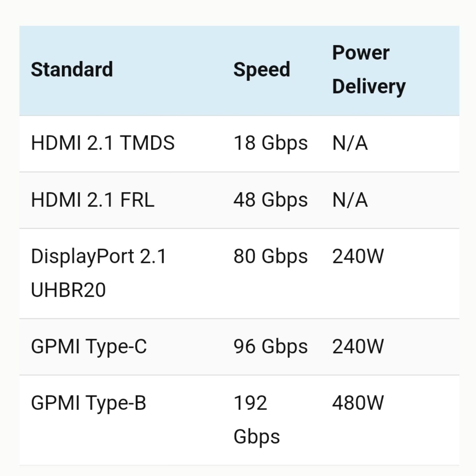Select N/A in the HDMI 2.1 TMDS row
Image resolution: width=476 pixels, height=476 pixels.
[x=350, y=143]
